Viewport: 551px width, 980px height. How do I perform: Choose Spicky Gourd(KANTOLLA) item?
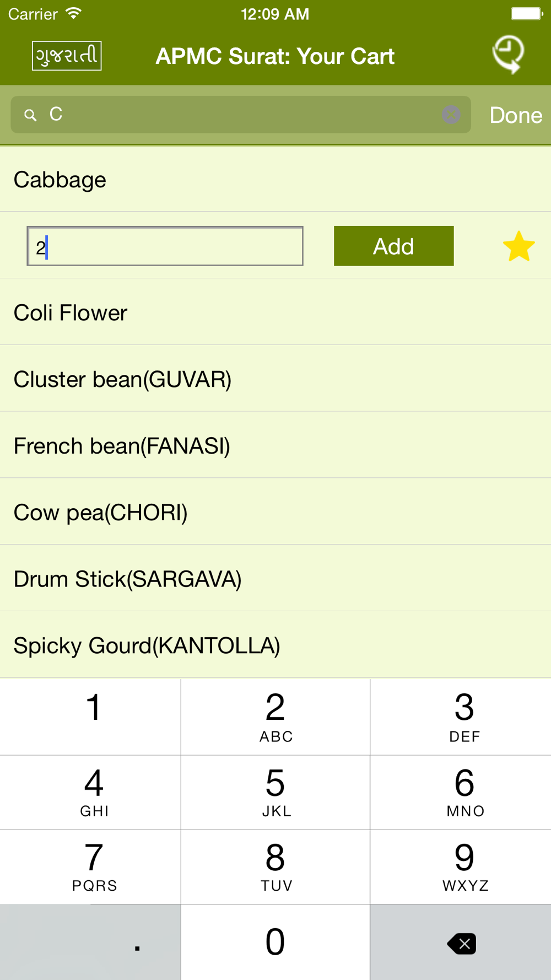tap(275, 645)
